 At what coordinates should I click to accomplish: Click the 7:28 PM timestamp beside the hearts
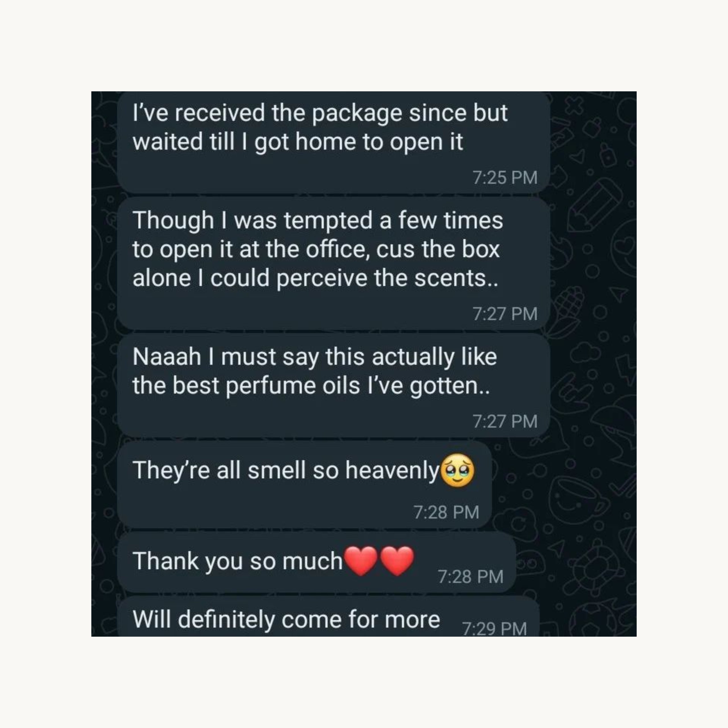click(x=471, y=577)
